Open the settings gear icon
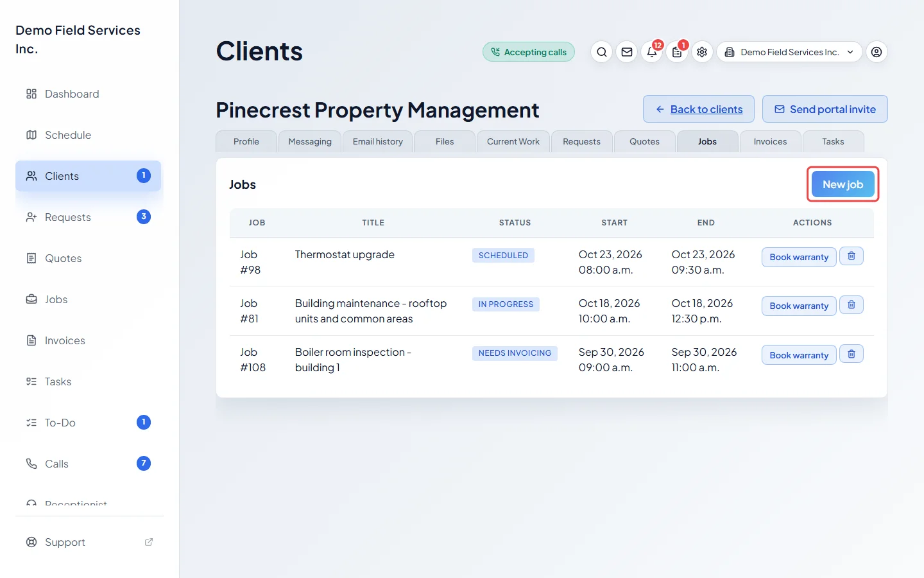 click(x=702, y=52)
